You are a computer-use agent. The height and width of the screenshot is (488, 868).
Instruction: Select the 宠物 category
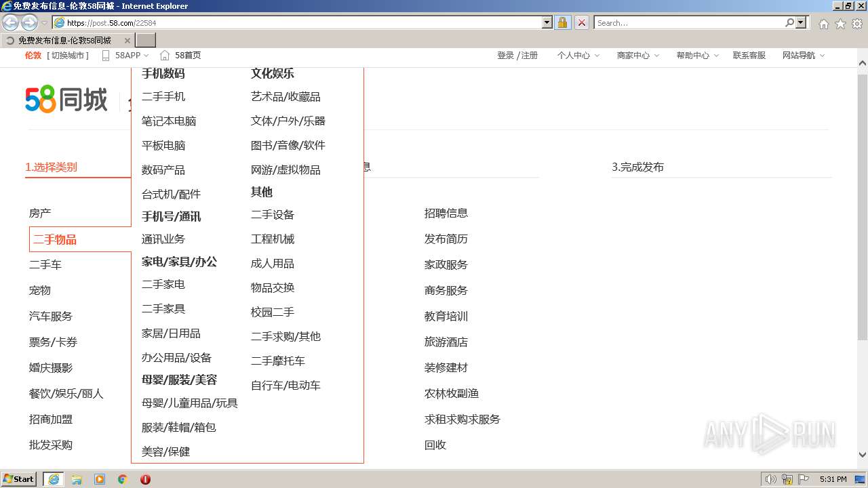coord(40,291)
